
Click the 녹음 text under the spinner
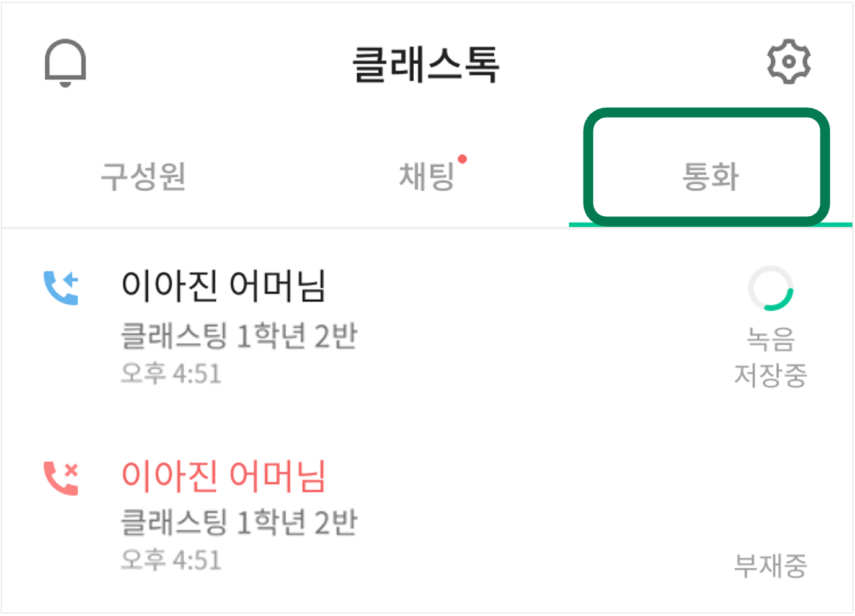click(x=771, y=339)
